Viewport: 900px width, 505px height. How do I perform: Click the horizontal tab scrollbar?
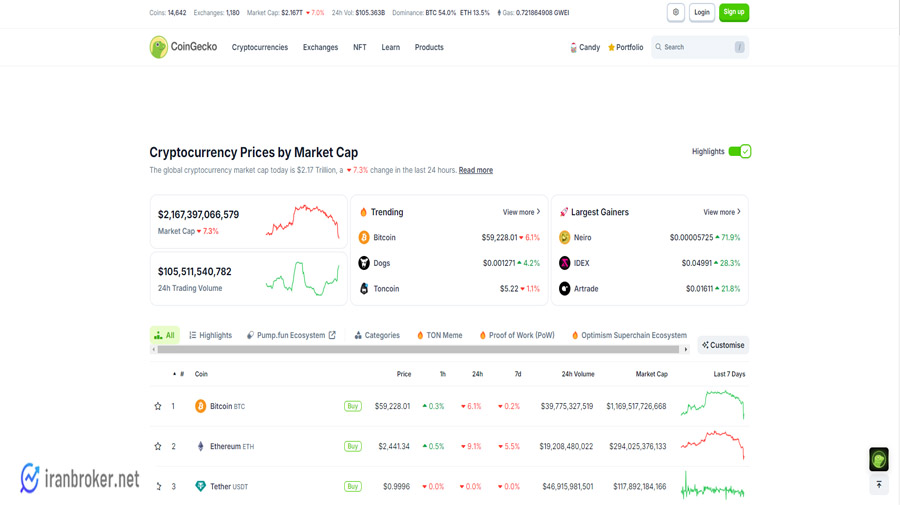click(x=418, y=349)
